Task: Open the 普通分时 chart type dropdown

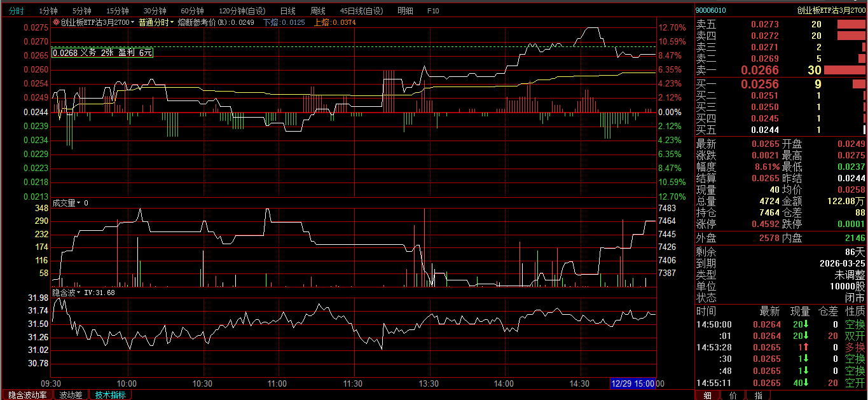Action: coord(156,22)
